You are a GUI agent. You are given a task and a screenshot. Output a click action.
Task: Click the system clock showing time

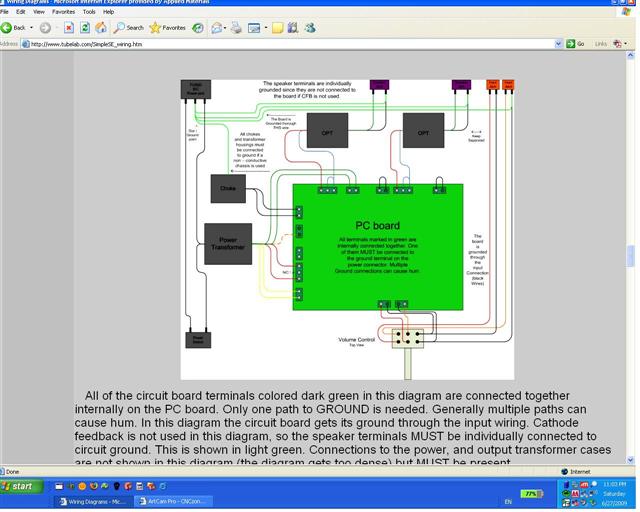click(614, 484)
